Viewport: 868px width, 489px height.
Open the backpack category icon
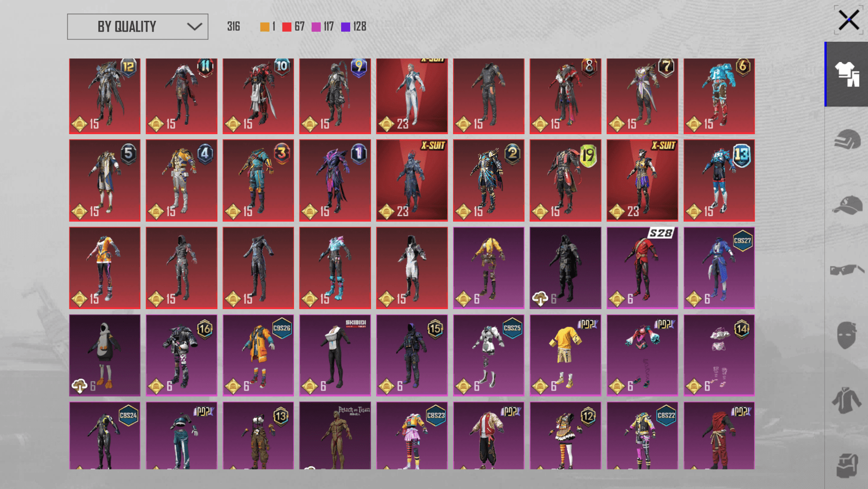coord(846,465)
